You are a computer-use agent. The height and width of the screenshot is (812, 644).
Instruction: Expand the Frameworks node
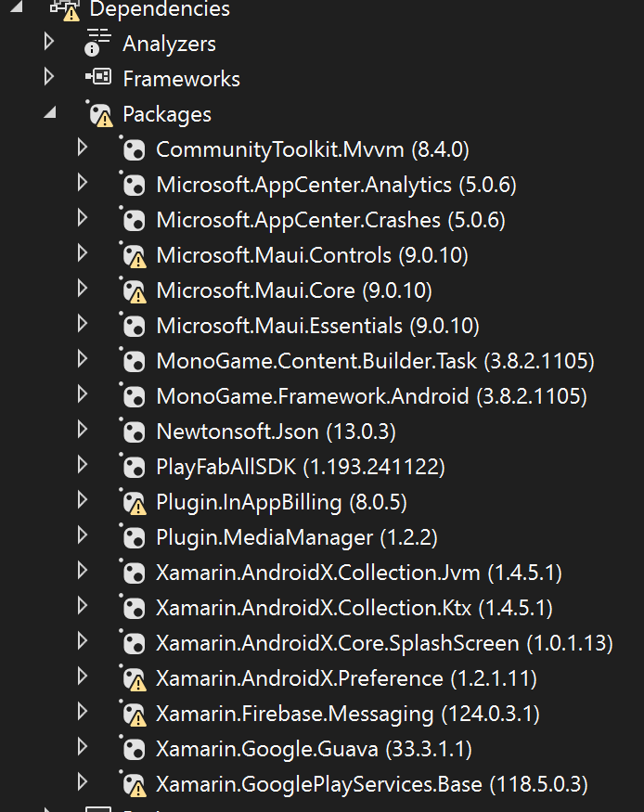[x=49, y=78]
